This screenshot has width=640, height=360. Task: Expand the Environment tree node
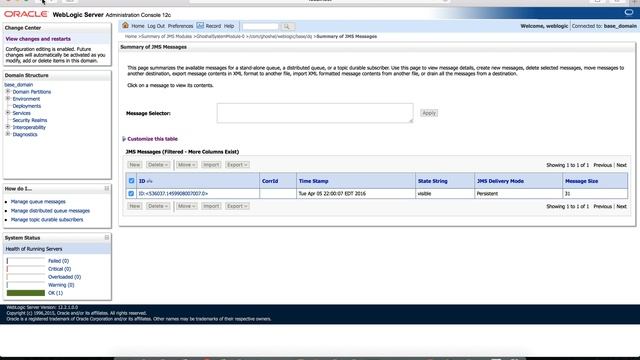point(8,98)
